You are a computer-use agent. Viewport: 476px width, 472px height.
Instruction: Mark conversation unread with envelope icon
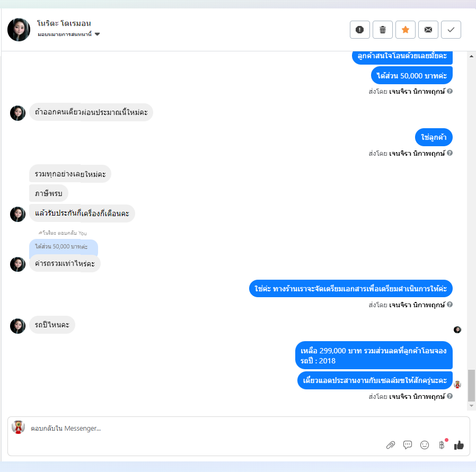[428, 30]
